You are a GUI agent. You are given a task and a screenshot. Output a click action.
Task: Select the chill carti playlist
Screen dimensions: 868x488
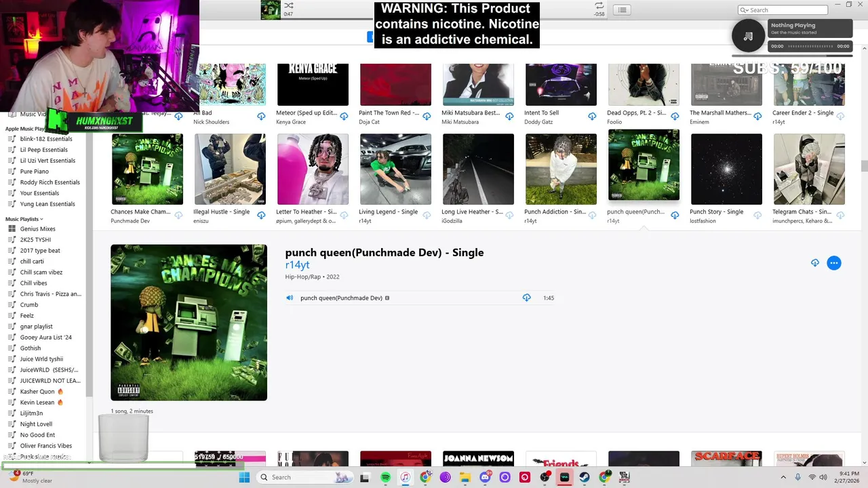[x=32, y=262]
